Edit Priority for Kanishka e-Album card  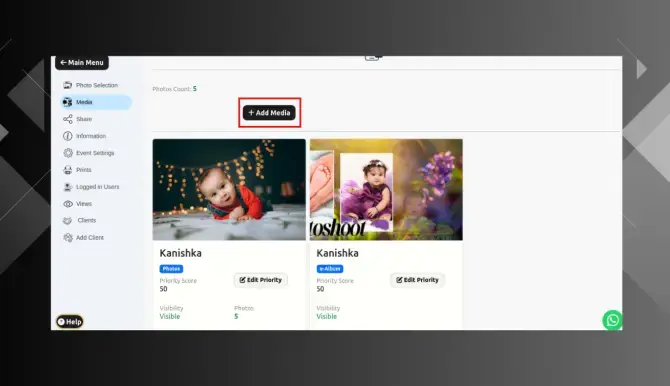417,280
